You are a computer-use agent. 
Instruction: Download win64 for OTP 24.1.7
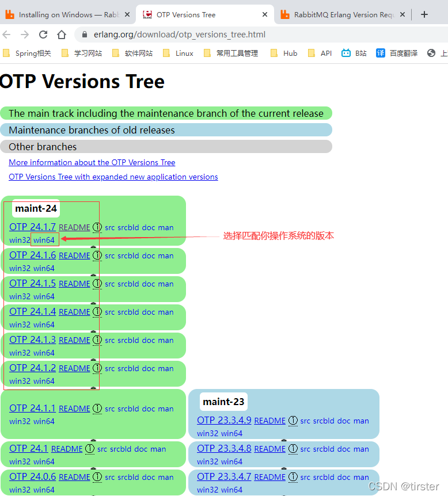click(44, 240)
